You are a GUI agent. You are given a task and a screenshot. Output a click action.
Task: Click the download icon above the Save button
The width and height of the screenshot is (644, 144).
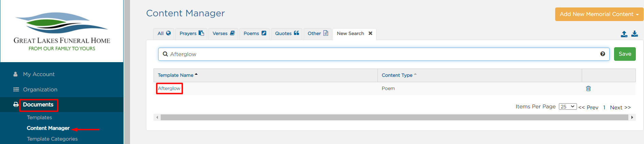pos(634,34)
